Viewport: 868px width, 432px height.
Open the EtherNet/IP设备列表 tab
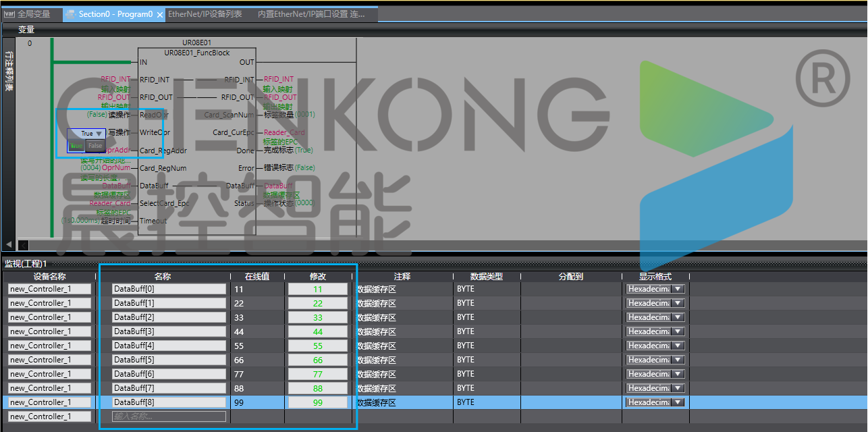205,13
